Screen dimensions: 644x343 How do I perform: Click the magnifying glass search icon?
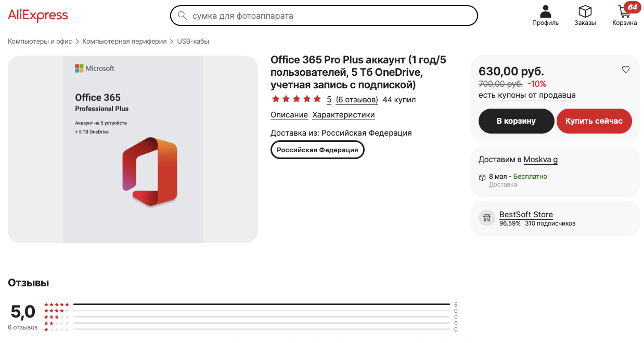tap(183, 16)
